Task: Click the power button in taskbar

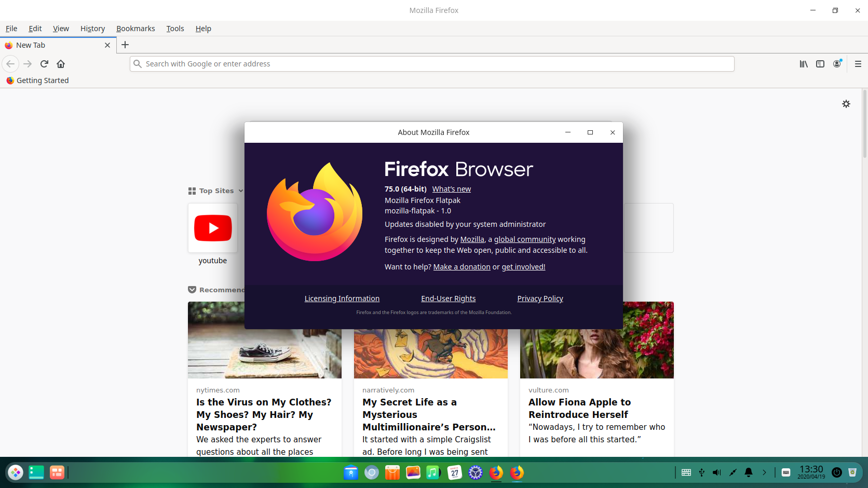Action: (837, 472)
